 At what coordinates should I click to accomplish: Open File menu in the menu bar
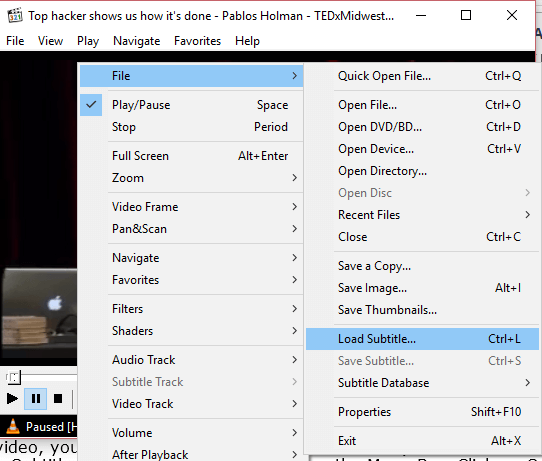pyautogui.click(x=15, y=41)
